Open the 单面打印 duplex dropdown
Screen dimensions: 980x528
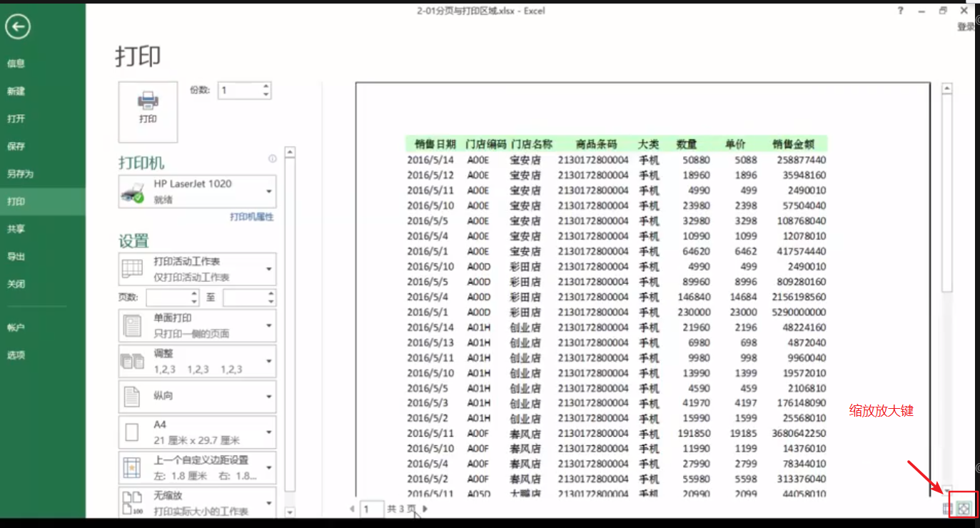(x=197, y=325)
